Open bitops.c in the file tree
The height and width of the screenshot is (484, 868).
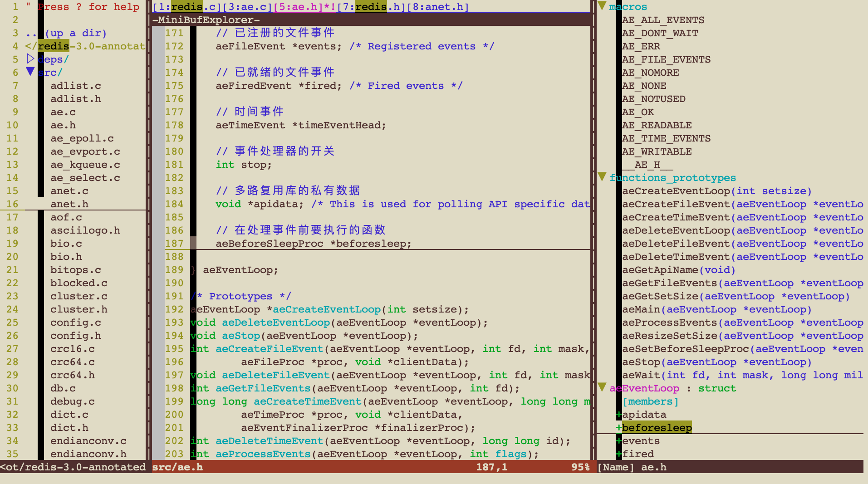point(76,270)
